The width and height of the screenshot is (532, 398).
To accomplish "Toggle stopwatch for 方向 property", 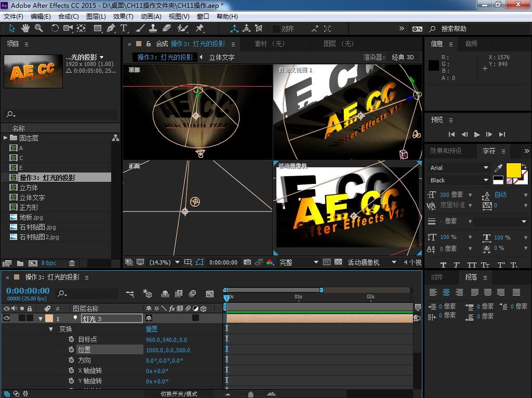I will pos(71,360).
